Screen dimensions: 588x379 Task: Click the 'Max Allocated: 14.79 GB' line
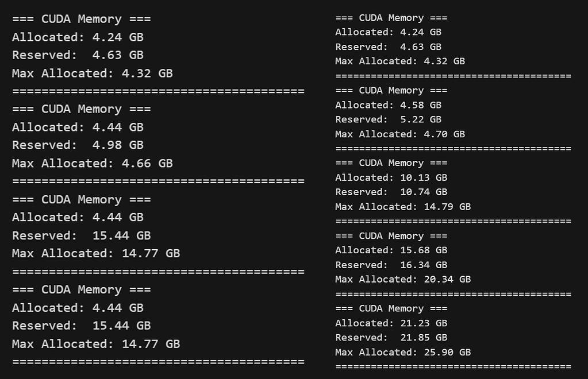click(403, 207)
